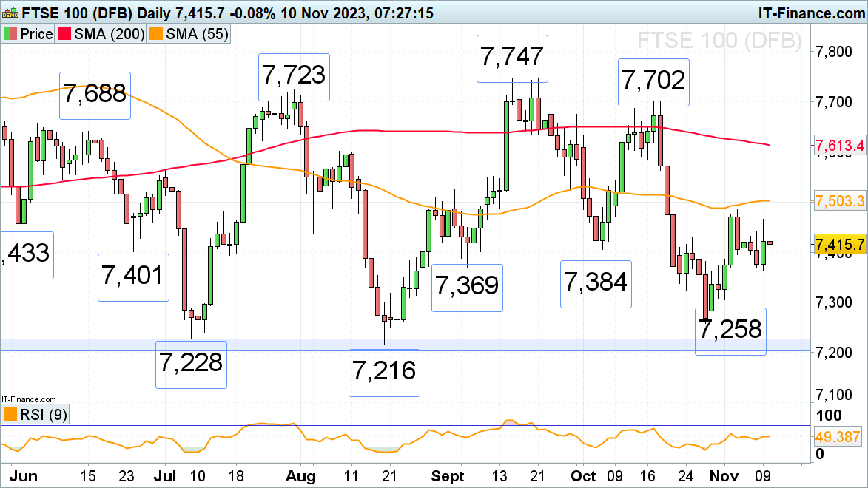The image size is (868, 488).
Task: Click the 7,369 low price label
Action: [467, 288]
